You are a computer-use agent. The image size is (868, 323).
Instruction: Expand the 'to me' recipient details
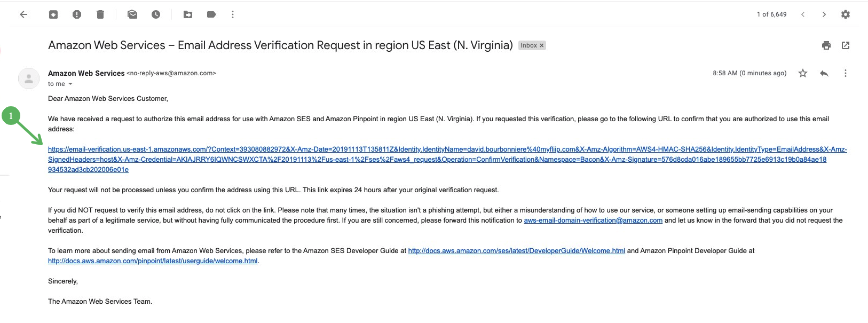(x=70, y=84)
